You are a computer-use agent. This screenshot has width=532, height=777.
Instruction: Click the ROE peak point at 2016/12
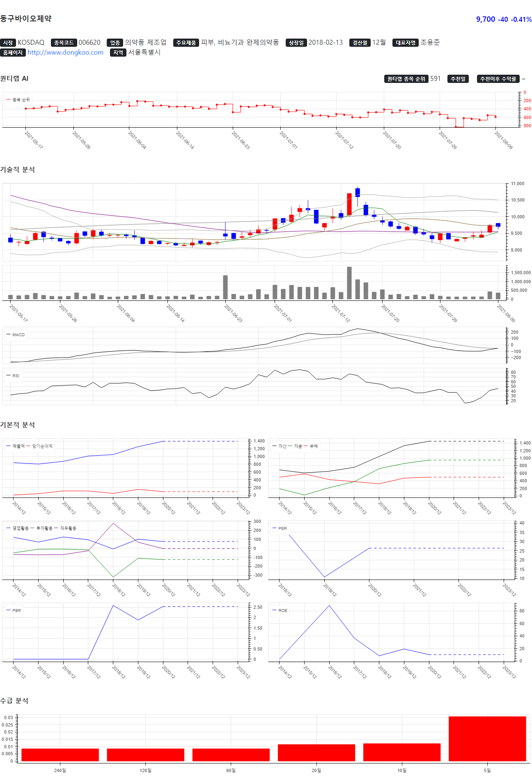click(x=329, y=605)
